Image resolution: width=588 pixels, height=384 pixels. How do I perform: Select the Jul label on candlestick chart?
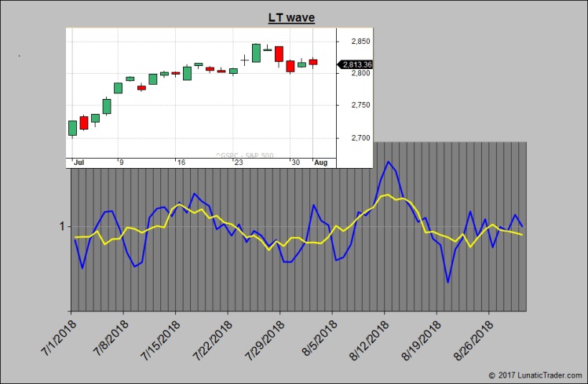tap(79, 162)
